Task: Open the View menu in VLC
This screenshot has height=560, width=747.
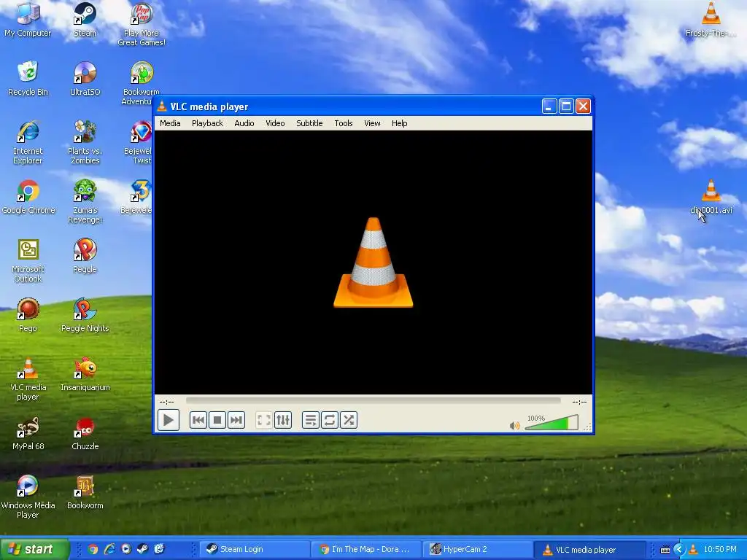Action: (x=372, y=123)
